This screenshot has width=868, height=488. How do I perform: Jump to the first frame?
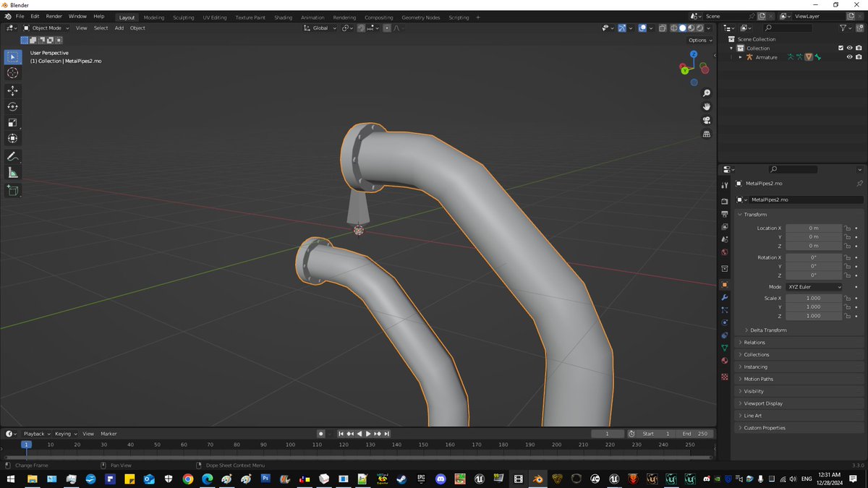[x=341, y=434]
